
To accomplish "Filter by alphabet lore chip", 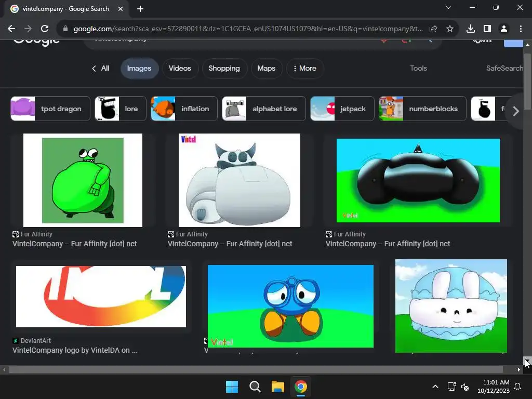I will 263,109.
